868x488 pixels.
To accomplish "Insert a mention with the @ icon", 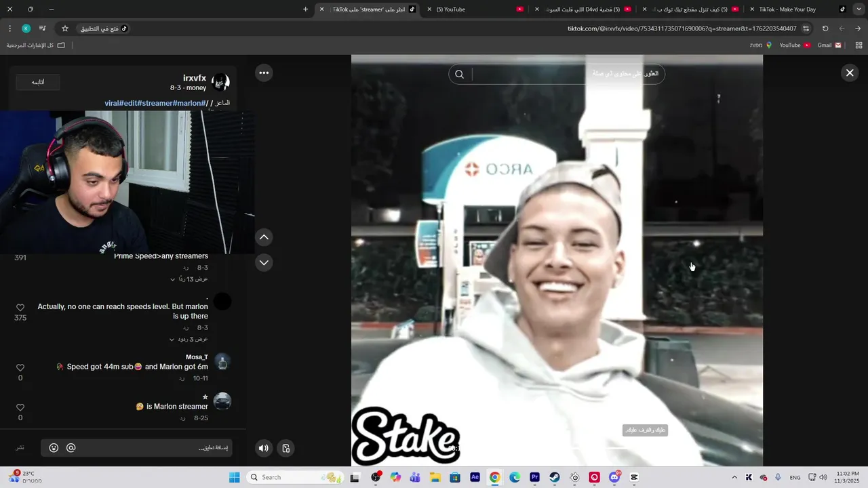I will (71, 448).
